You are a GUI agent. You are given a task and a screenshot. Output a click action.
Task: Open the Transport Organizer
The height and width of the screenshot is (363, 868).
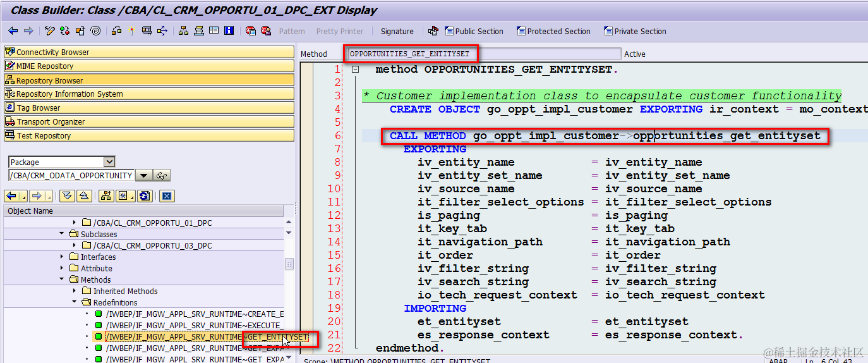(x=149, y=121)
